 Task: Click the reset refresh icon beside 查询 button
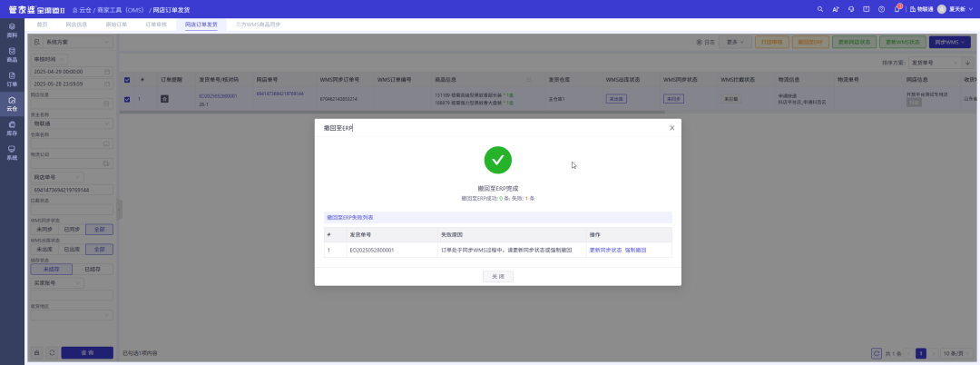52,352
